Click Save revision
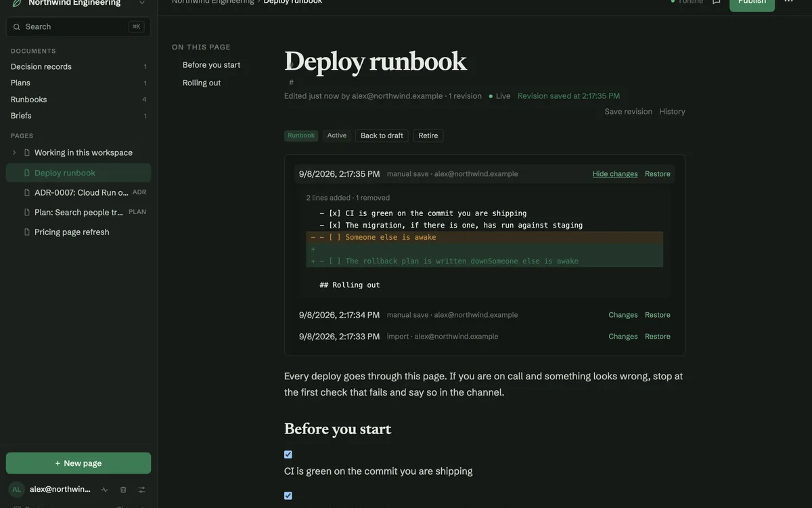 coord(629,112)
